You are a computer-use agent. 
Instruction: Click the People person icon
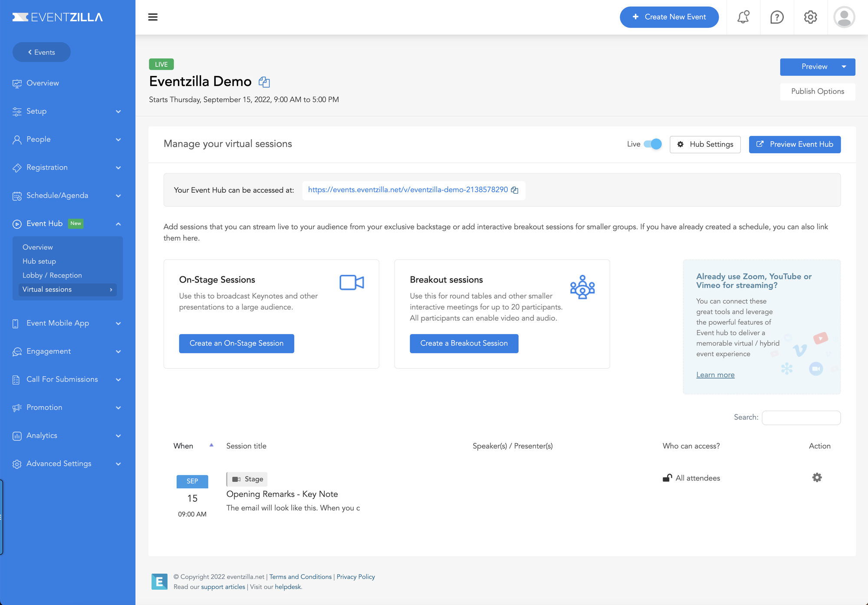pyautogui.click(x=17, y=140)
